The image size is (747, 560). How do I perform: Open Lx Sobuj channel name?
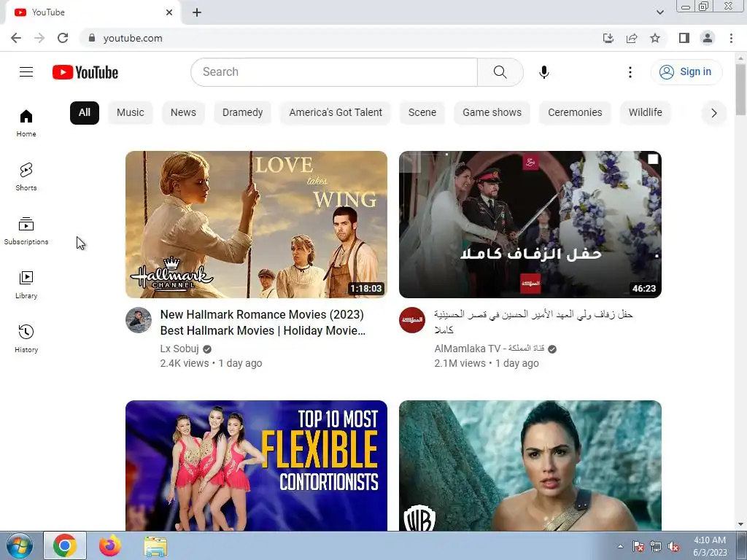tap(179, 349)
